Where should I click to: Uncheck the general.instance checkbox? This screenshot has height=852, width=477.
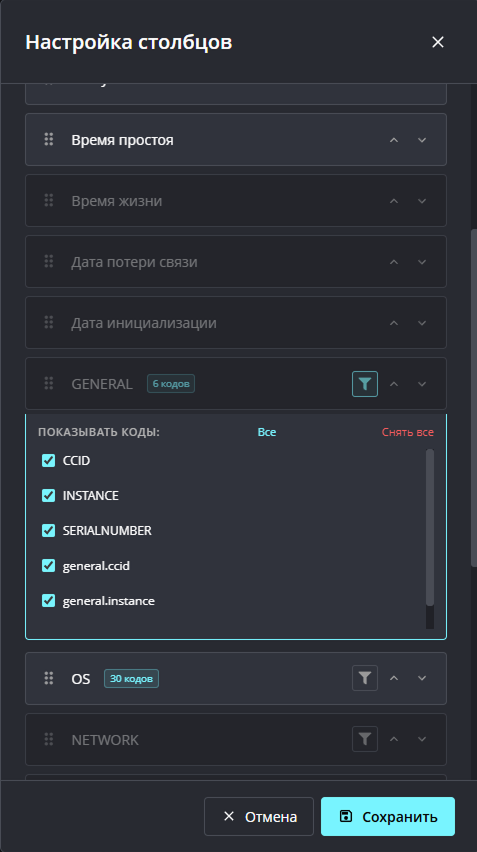(48, 600)
